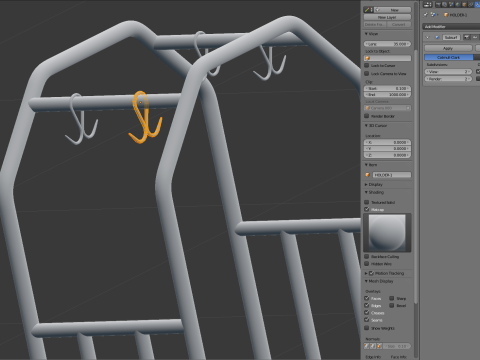
Task: Click the Subsurf modifier name field
Action: (451, 37)
